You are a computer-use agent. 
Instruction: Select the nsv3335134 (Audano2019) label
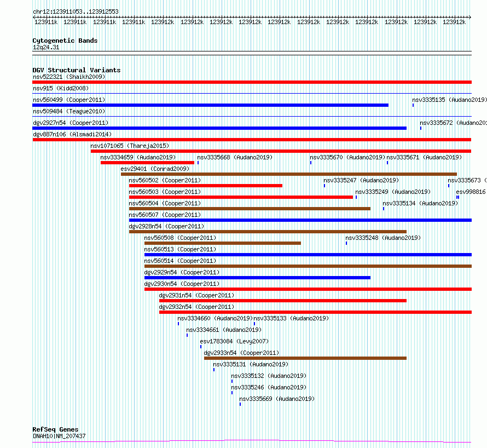pos(420,203)
